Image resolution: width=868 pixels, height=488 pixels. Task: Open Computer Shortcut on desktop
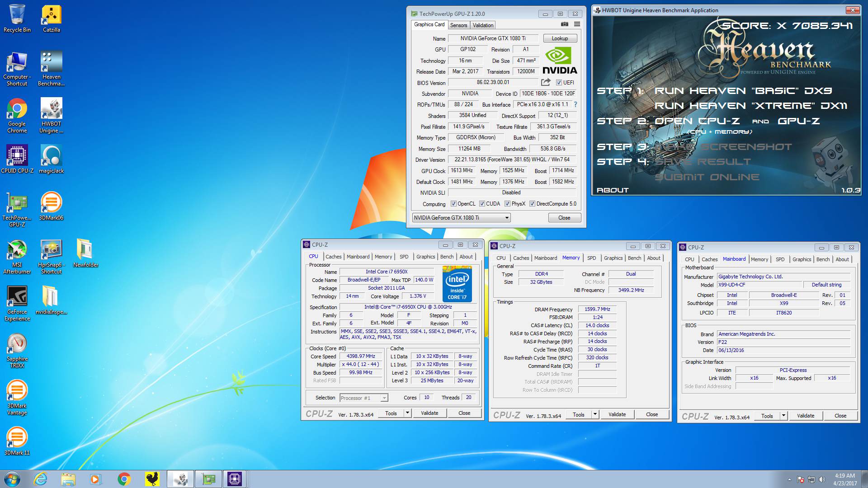coord(17,69)
